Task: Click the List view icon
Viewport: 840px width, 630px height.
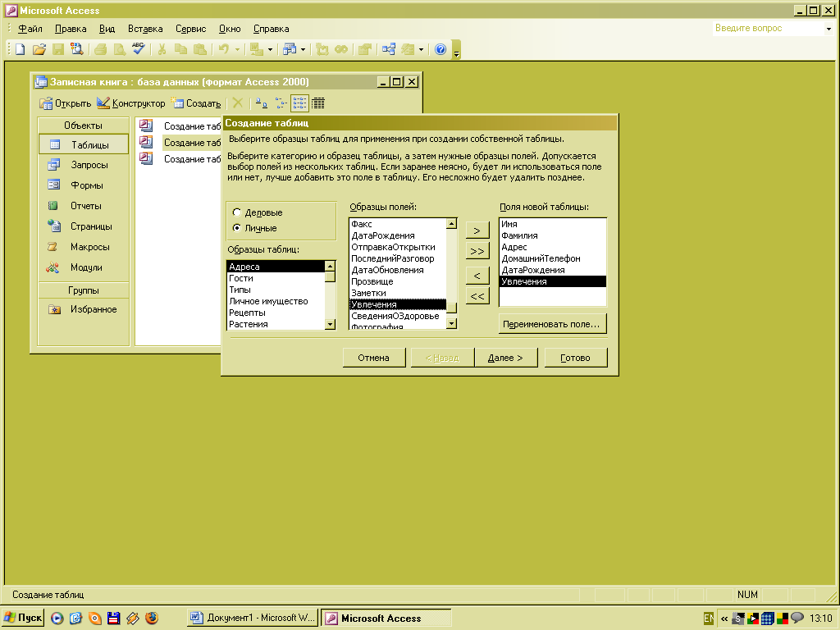Action: click(299, 103)
